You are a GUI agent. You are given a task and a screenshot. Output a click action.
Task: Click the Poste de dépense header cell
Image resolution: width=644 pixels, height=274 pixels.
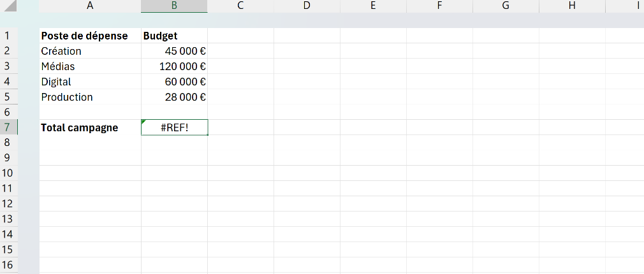tap(90, 36)
